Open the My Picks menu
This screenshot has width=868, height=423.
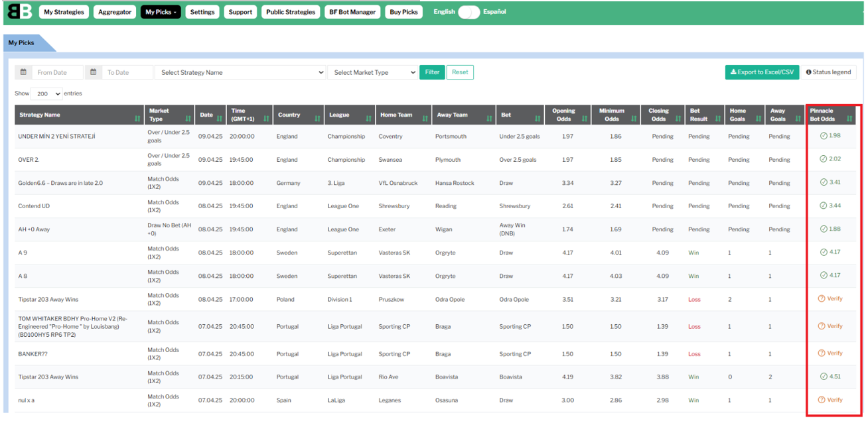point(161,12)
